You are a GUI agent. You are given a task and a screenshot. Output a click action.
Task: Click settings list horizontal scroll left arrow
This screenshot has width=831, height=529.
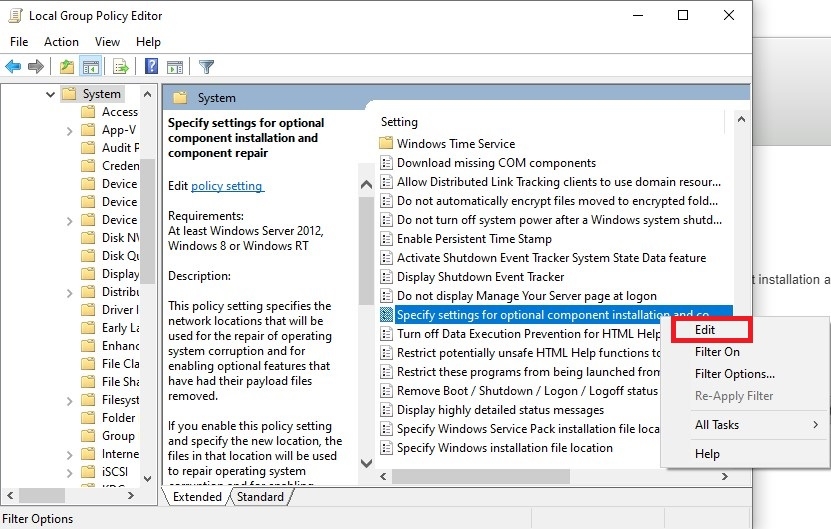[383, 477]
